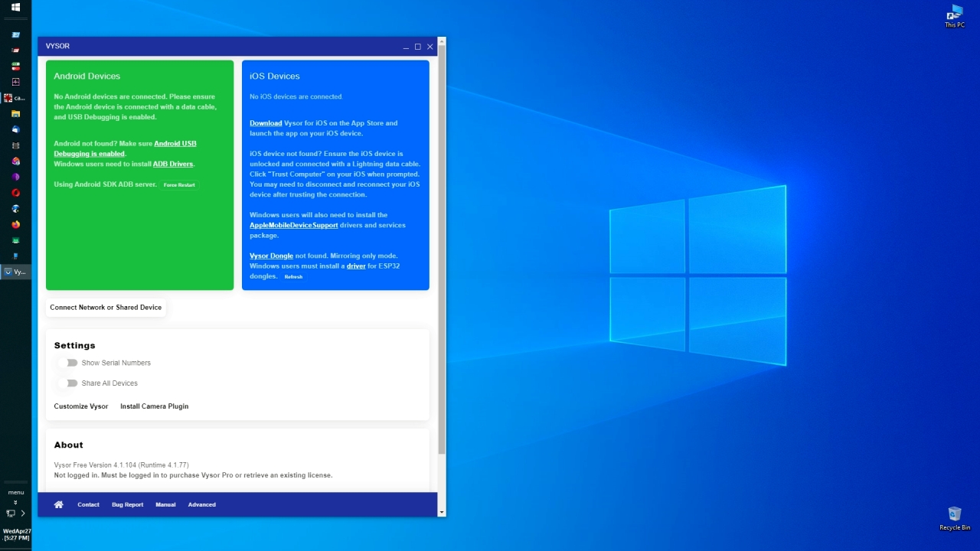Open Advanced in Vysor bottom bar
The image size is (980, 551).
202,504
